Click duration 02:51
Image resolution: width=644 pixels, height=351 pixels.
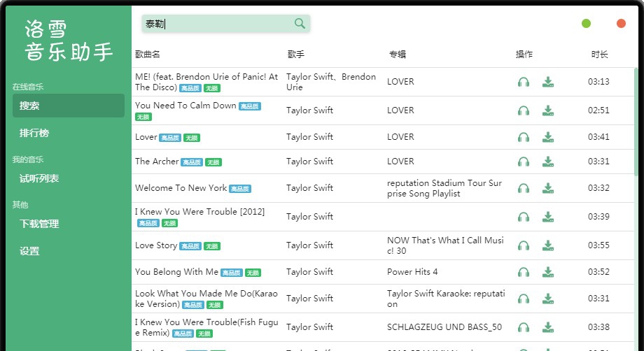tap(598, 110)
